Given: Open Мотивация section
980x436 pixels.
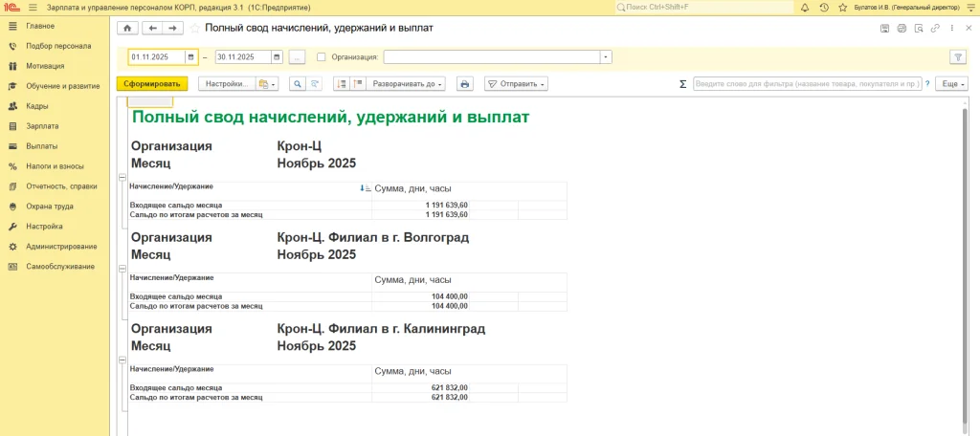Looking at the screenshot, I should coord(45,66).
